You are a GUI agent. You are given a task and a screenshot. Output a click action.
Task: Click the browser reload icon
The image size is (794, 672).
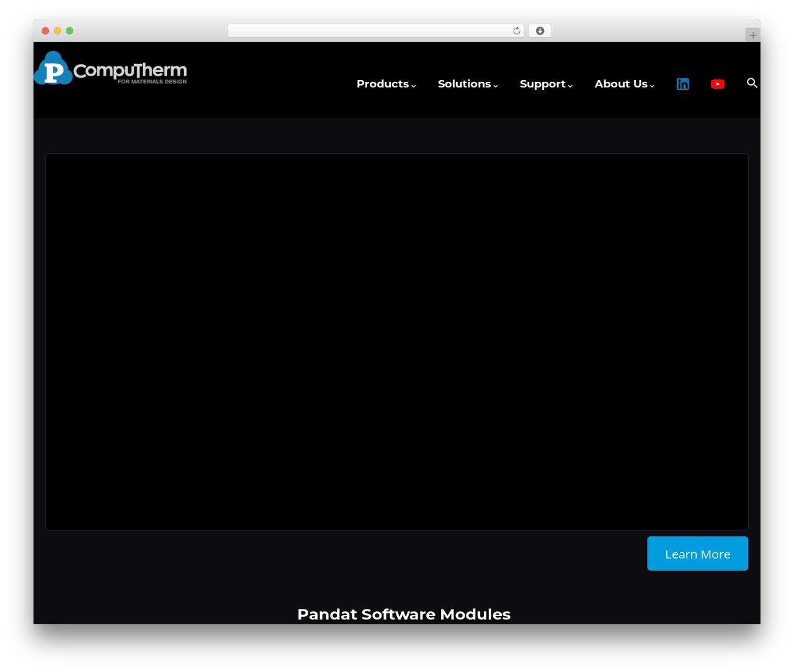[x=517, y=31]
